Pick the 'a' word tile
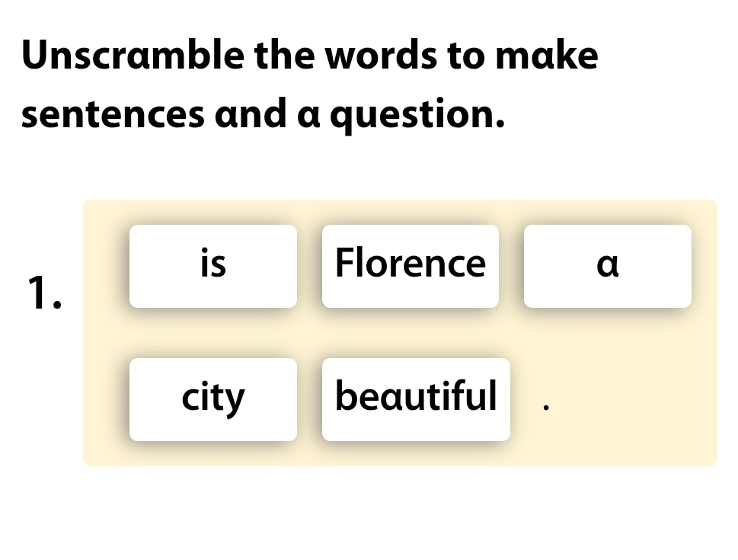Image resolution: width=738 pixels, height=560 pixels. (x=607, y=266)
